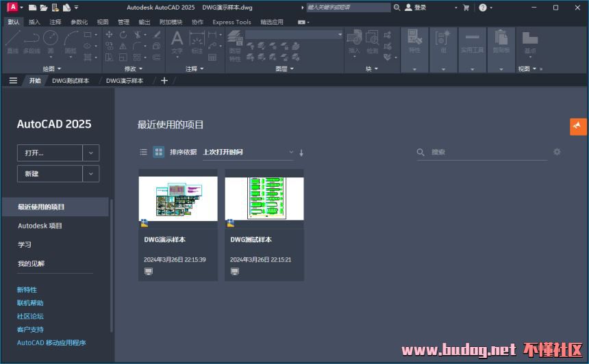Open the DWG演示样本 drawing thumbnail
Screen dimensions: 589x364
click(x=178, y=198)
